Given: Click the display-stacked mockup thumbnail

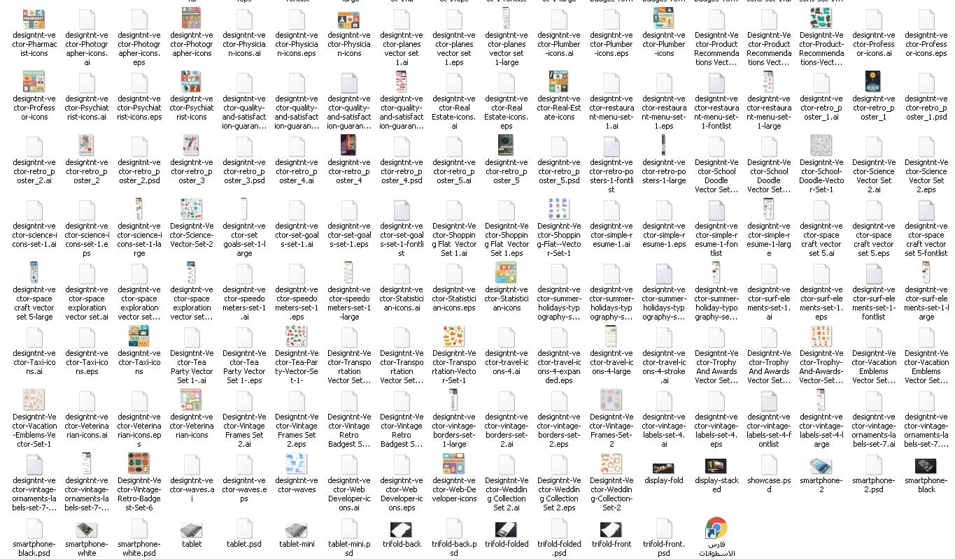Looking at the screenshot, I should pyautogui.click(x=716, y=466).
